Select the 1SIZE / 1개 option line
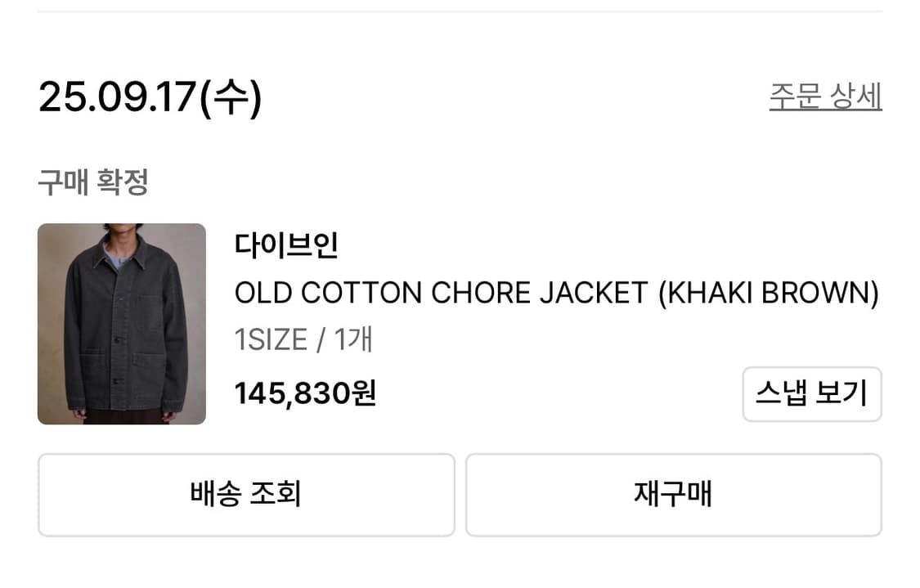 pyautogui.click(x=303, y=339)
